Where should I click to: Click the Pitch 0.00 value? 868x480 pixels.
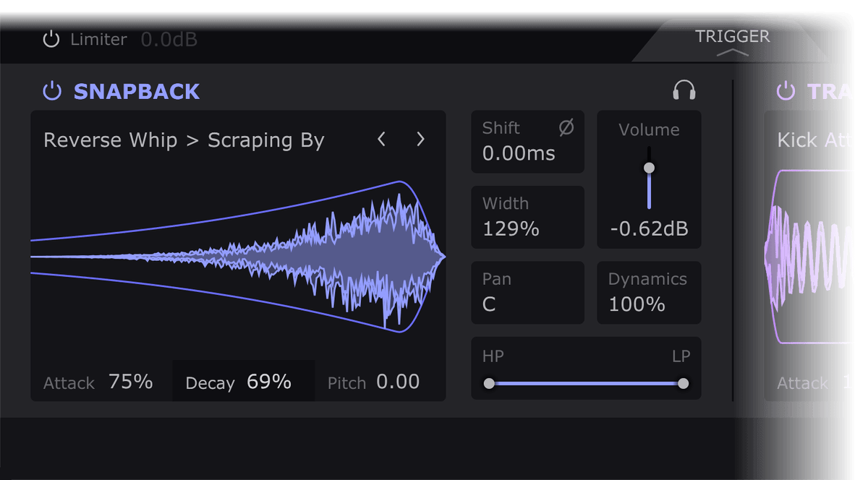pos(398,382)
